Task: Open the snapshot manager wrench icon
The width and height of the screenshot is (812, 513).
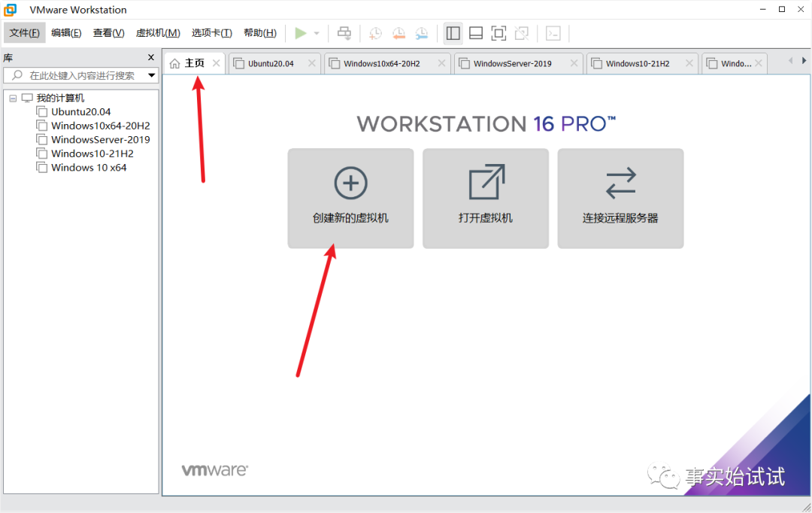Action: tap(422, 33)
